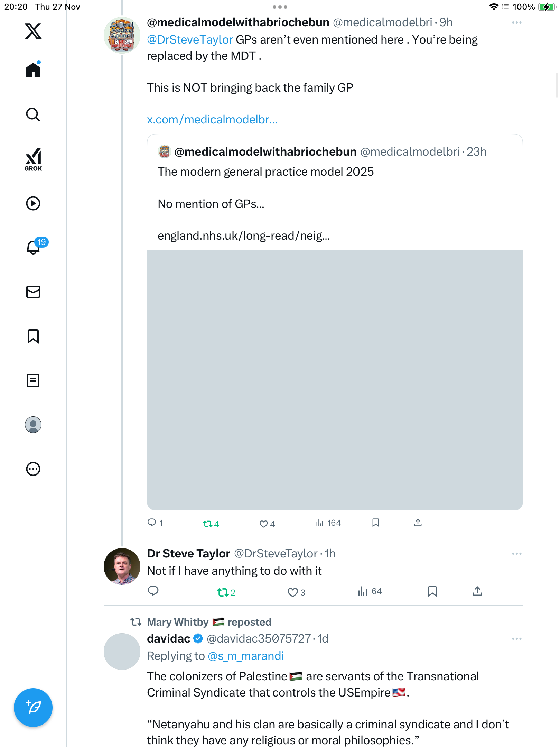Open the search page from sidebar
The width and height of the screenshot is (560, 747).
click(x=33, y=114)
